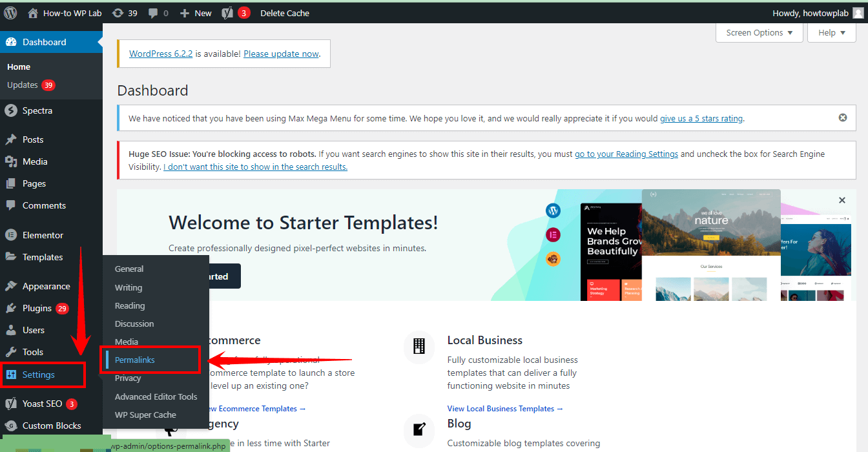Open View Local Business Templates link
This screenshot has width=868, height=452.
click(x=504, y=409)
